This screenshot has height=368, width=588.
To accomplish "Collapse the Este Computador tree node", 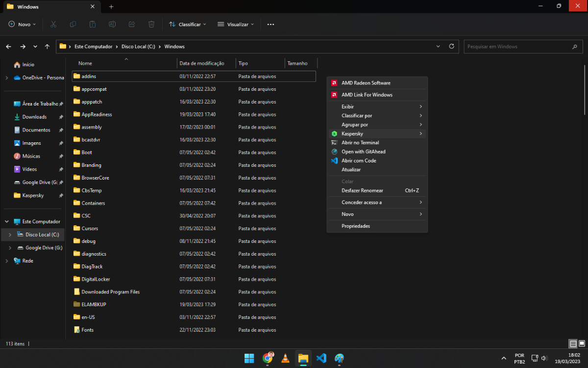I will pos(6,222).
